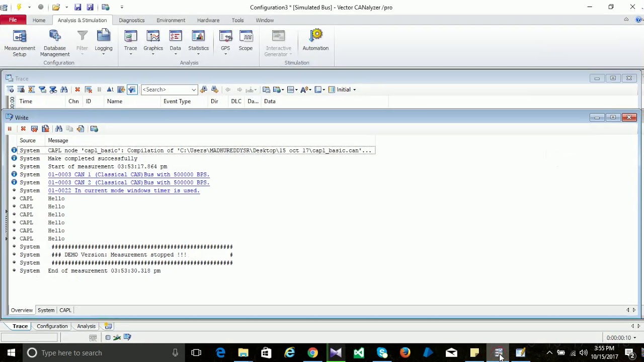Click the Scope ribbon icon
This screenshot has height=362, width=644.
tap(246, 41)
